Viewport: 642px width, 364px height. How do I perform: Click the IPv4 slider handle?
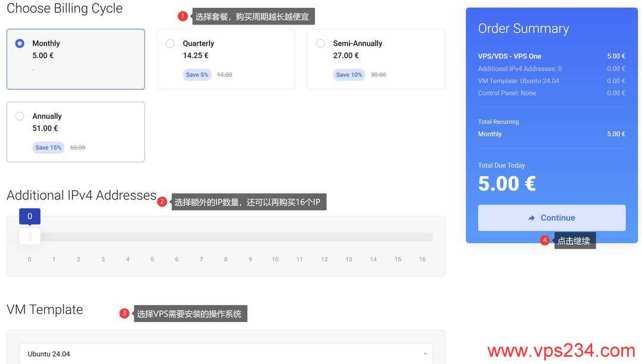(30, 236)
